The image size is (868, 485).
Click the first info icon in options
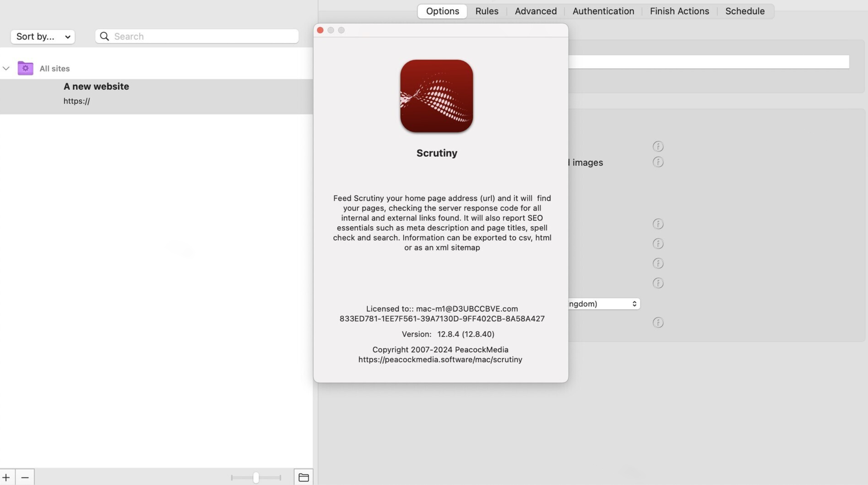658,146
